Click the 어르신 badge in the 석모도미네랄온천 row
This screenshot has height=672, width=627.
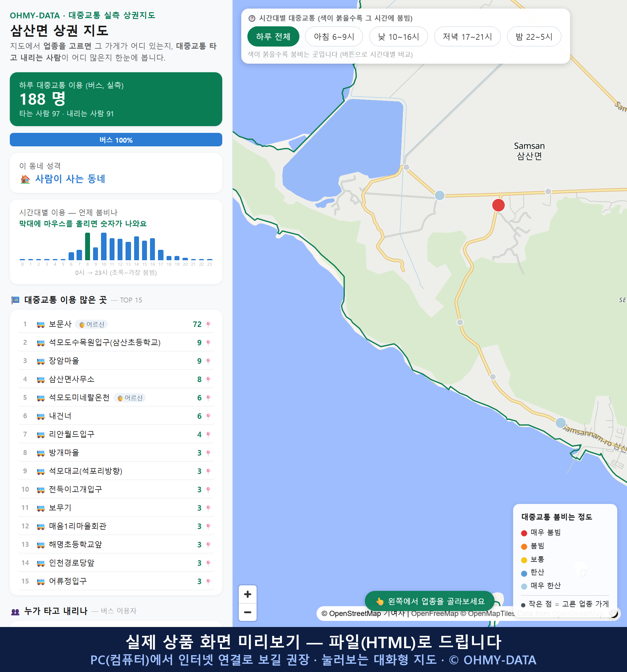point(130,398)
